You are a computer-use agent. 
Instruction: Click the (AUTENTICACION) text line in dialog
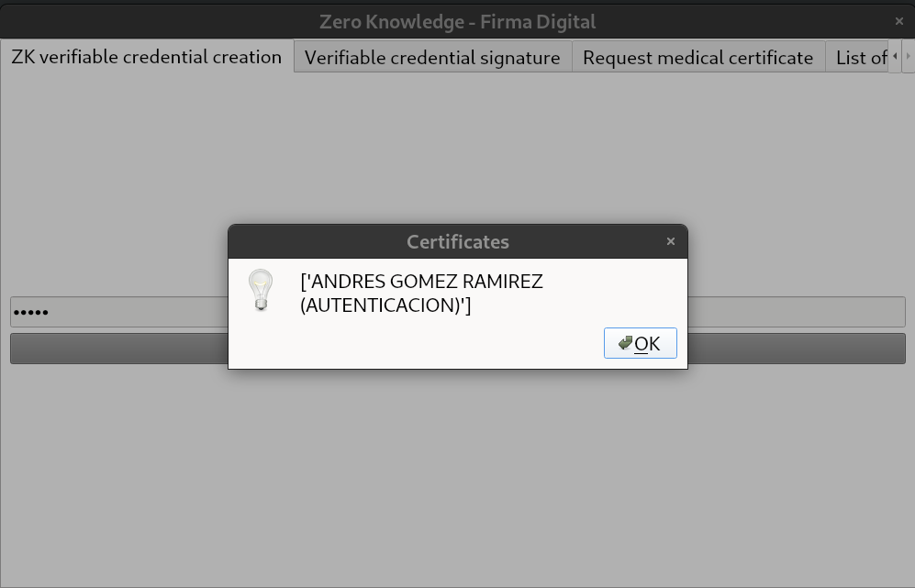coord(385,305)
